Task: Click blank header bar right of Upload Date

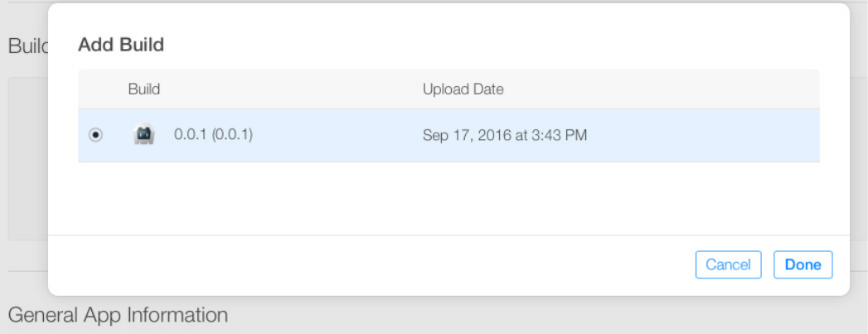Action: tap(662, 89)
